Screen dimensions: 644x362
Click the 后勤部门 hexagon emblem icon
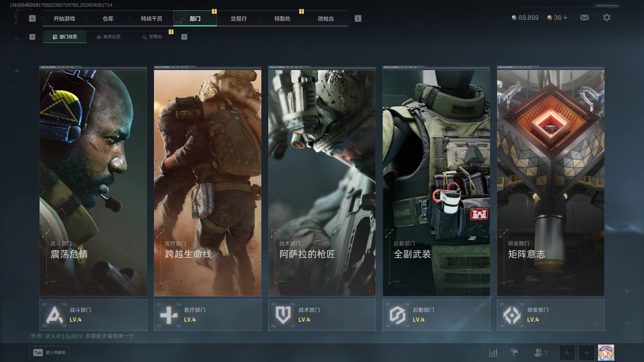[x=397, y=315]
